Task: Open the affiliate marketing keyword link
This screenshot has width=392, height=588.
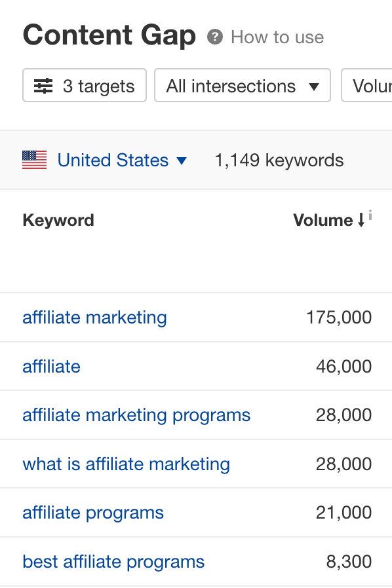Action: click(x=94, y=317)
